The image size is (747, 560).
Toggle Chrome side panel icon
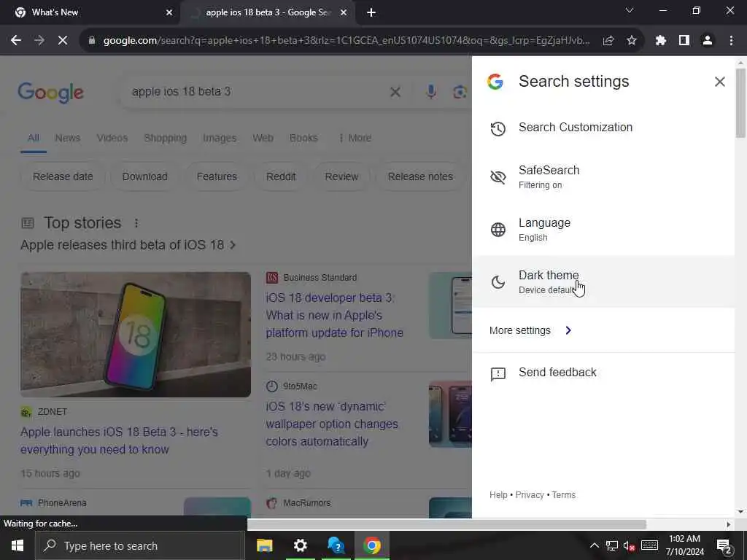tap(684, 41)
